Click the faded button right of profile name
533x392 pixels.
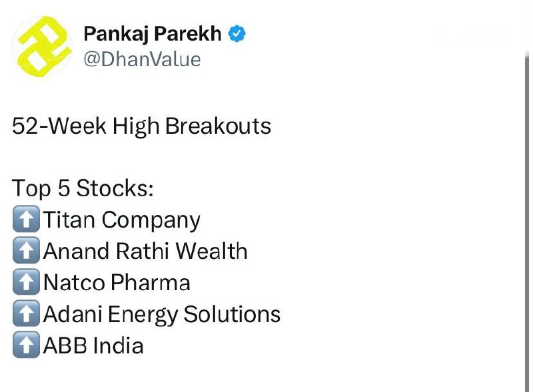click(472, 38)
